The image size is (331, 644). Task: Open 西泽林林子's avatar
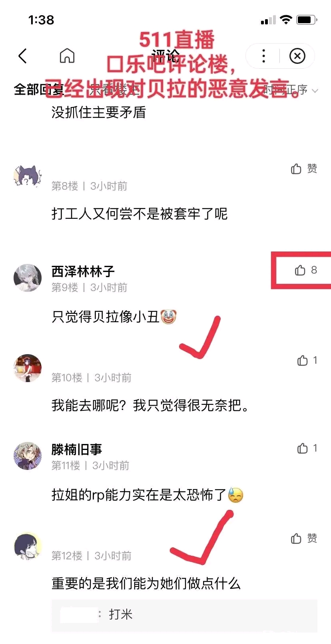(x=28, y=277)
